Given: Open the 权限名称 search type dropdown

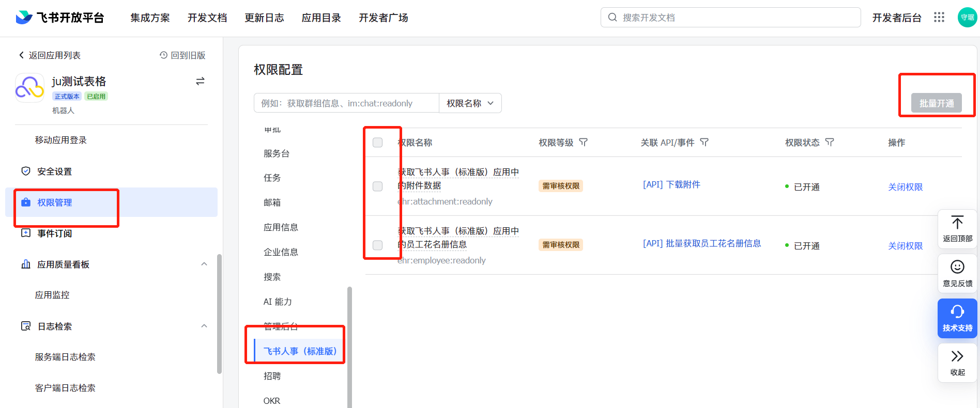Looking at the screenshot, I should point(470,103).
